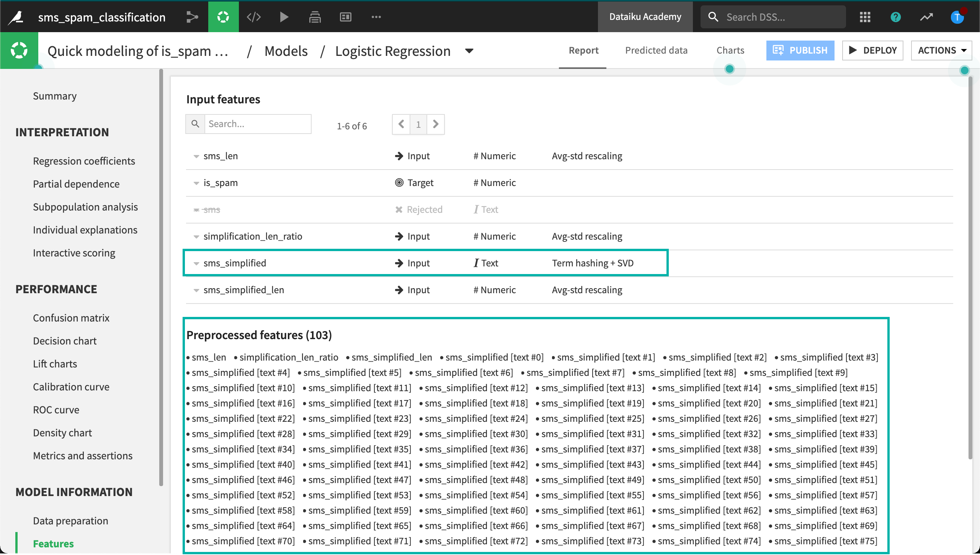980x555 pixels.
Task: Open Confusion matrix in sidebar
Action: coord(71,318)
